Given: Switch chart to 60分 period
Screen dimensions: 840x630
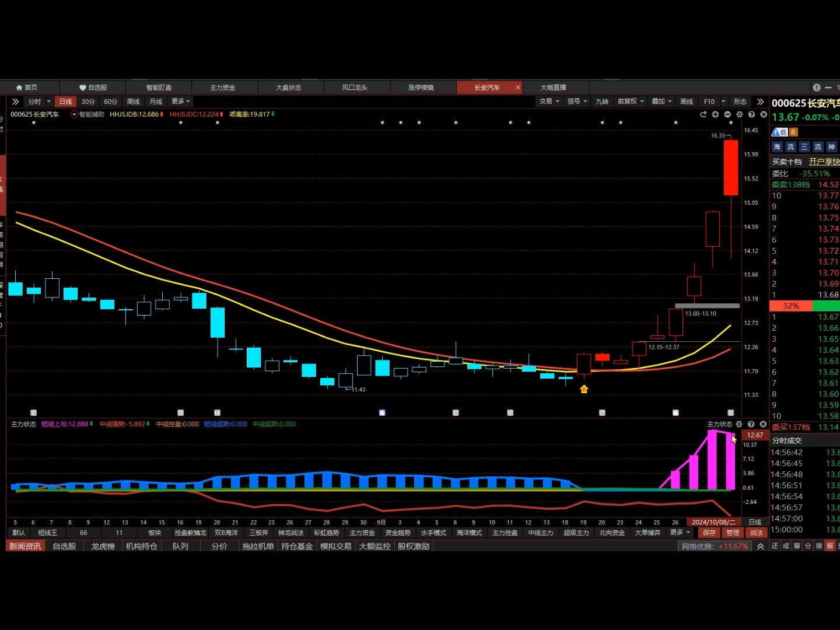Looking at the screenshot, I should pyautogui.click(x=111, y=101).
